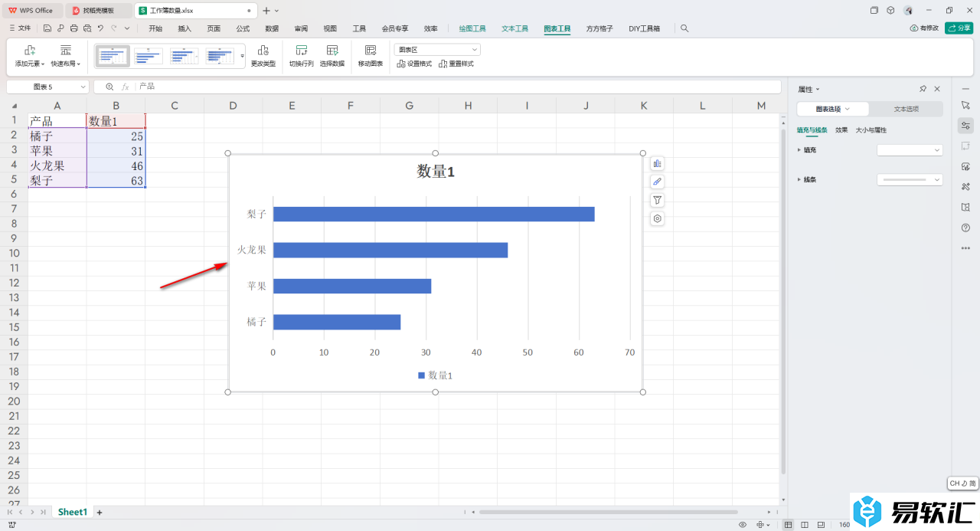The image size is (980, 531).
Task: Click the more ellipsis in right sidebar
Action: [965, 248]
